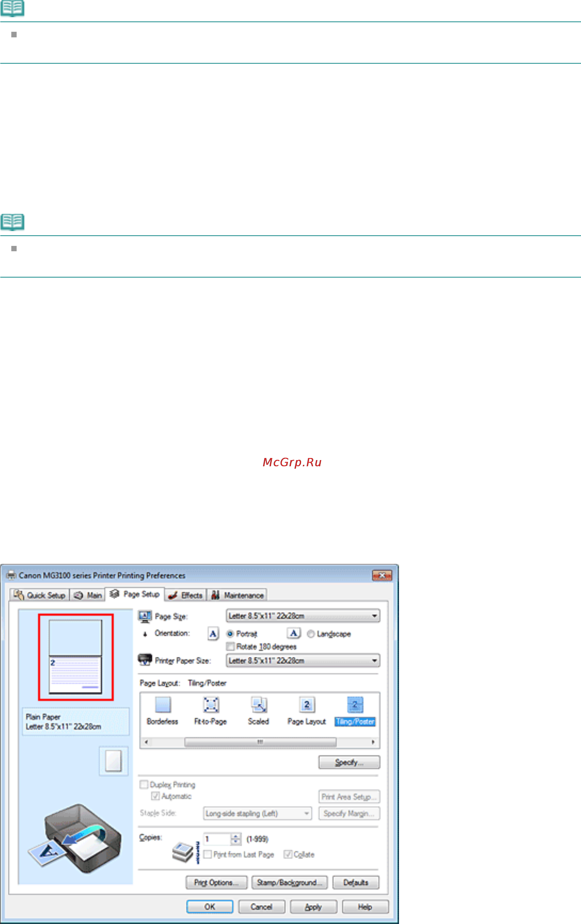The image size is (581, 924).
Task: Open Help for printing preferences
Action: tap(365, 907)
